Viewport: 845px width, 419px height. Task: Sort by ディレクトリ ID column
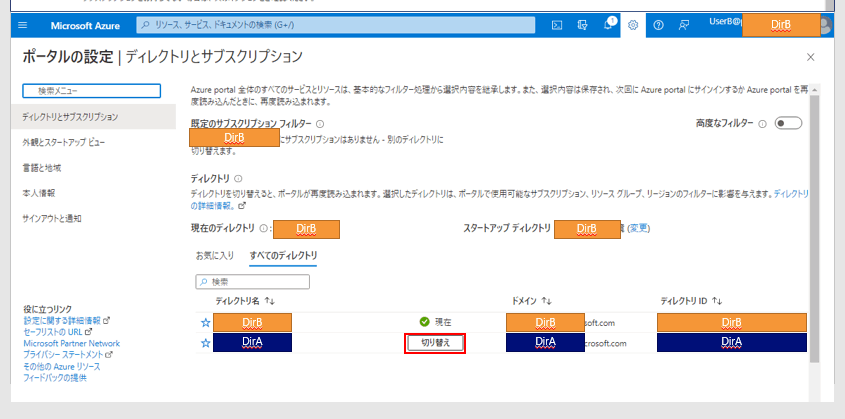pyautogui.click(x=691, y=301)
